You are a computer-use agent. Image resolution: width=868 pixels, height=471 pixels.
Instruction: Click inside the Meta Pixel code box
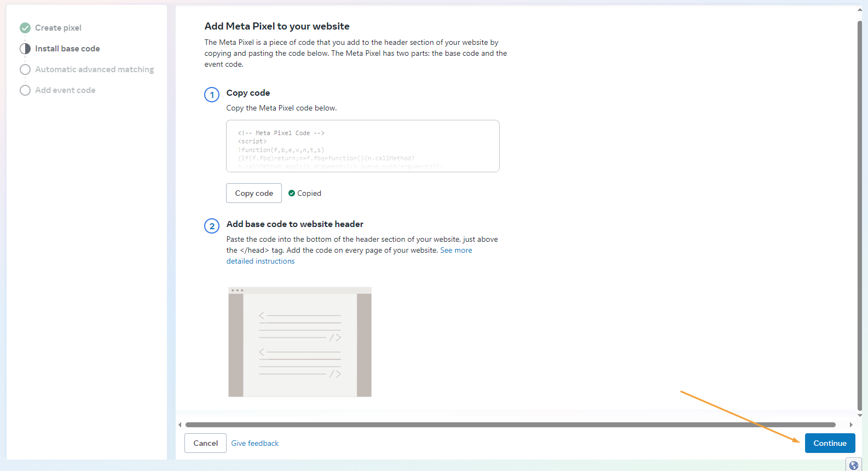(362, 146)
